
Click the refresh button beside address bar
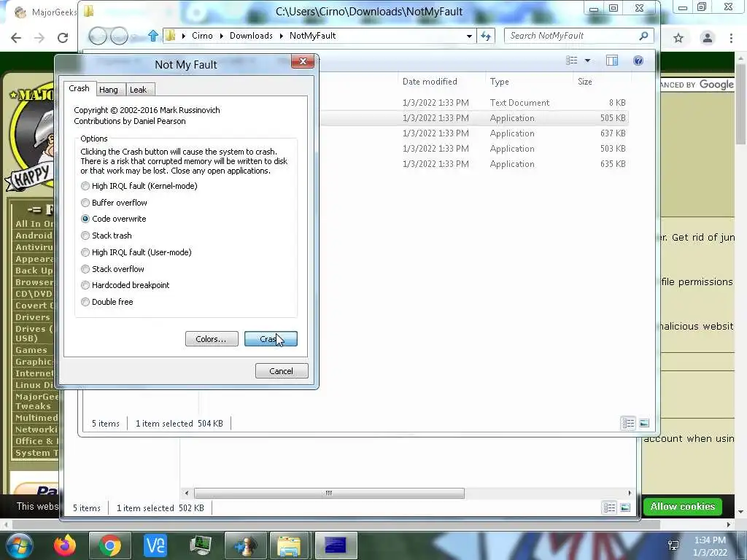tap(486, 36)
